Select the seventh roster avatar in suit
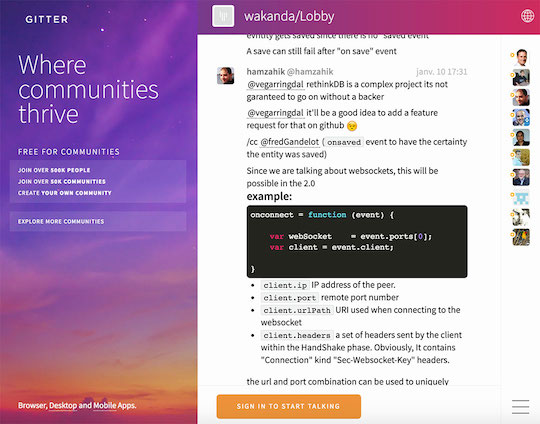The width and height of the screenshot is (540, 424). tap(521, 177)
